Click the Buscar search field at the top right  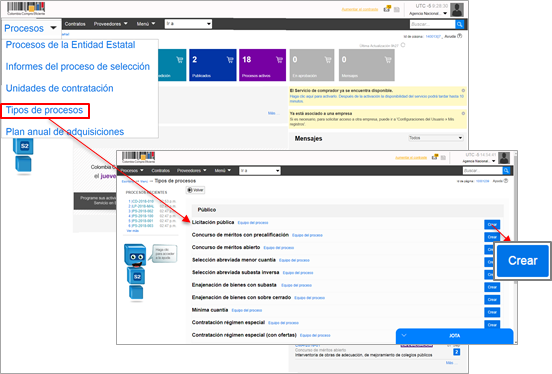pyautogui.click(x=432, y=24)
